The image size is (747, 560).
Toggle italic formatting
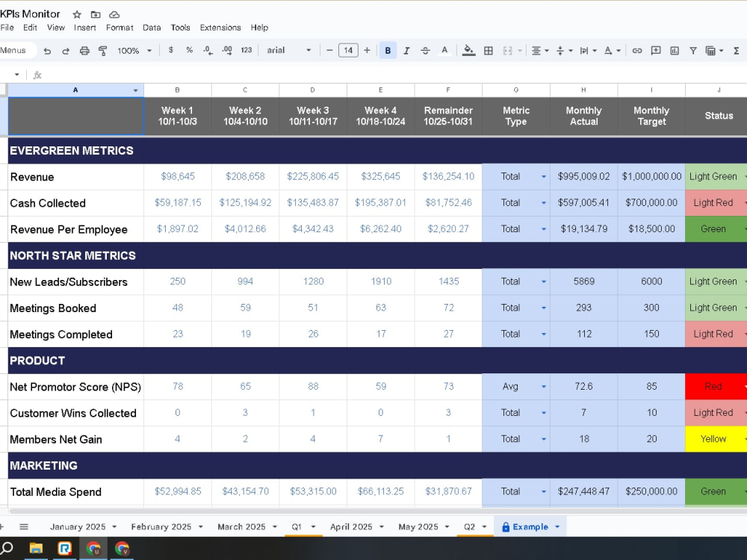point(406,51)
